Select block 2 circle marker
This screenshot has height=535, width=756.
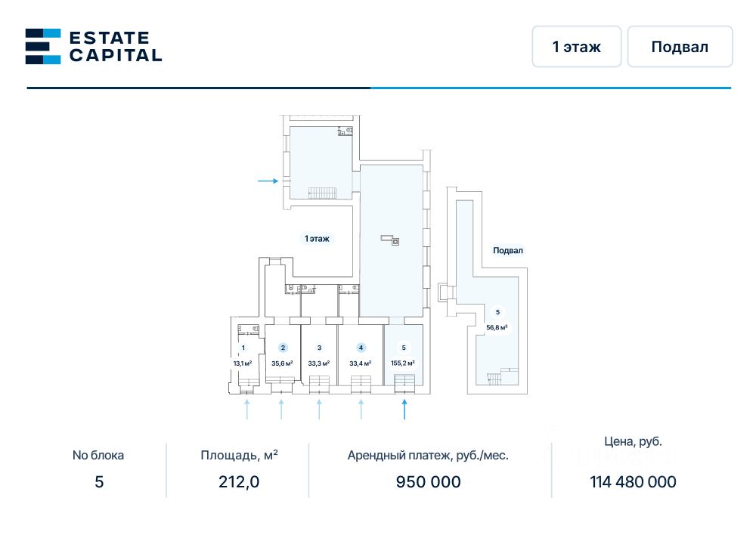pyautogui.click(x=283, y=348)
